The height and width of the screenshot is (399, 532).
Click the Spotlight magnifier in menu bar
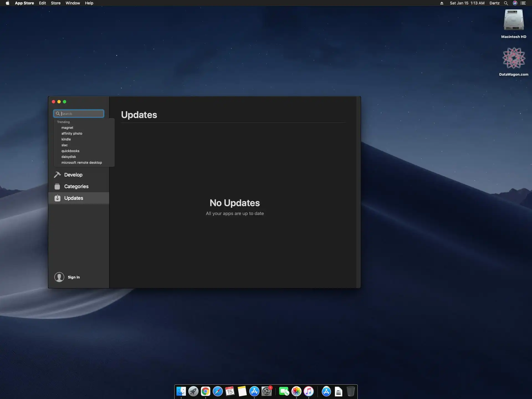[506, 3]
